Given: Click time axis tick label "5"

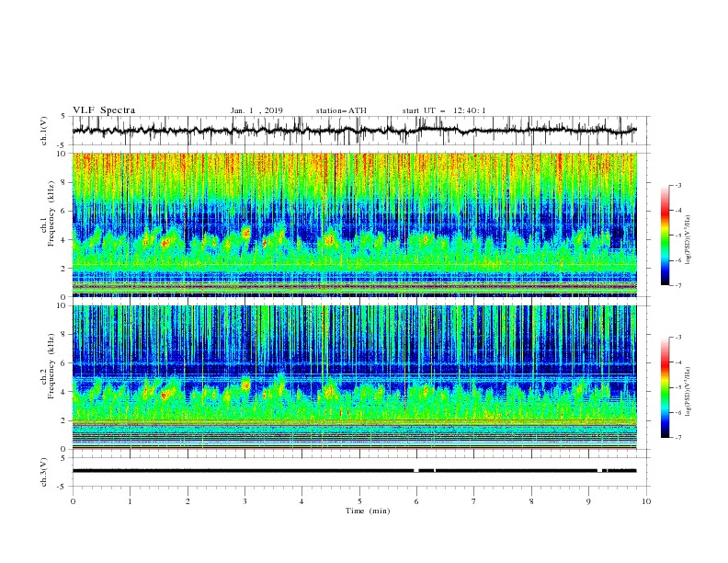Looking at the screenshot, I should (359, 501).
